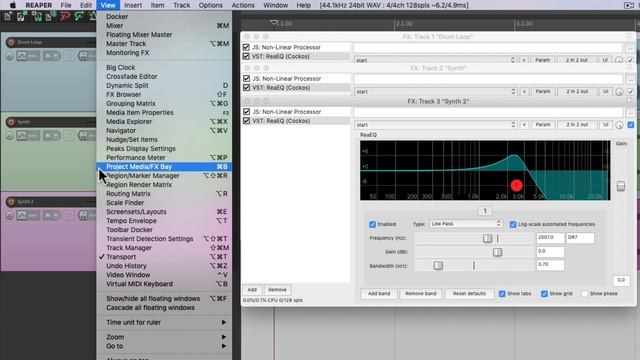
Task: Click the ellipsis button in Track 2 FX window
Action: pyautogui.click(x=630, y=79)
